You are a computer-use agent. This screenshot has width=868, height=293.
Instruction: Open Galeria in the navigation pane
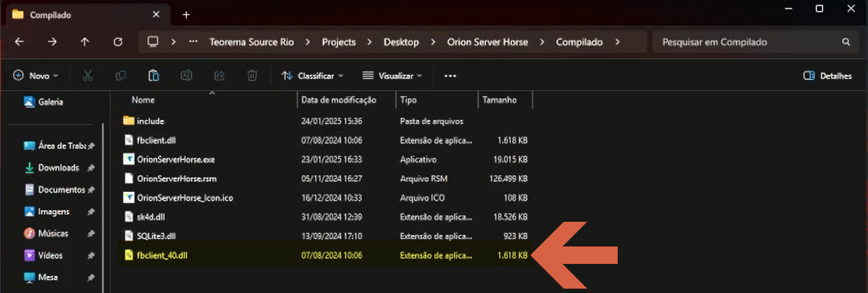[x=43, y=102]
